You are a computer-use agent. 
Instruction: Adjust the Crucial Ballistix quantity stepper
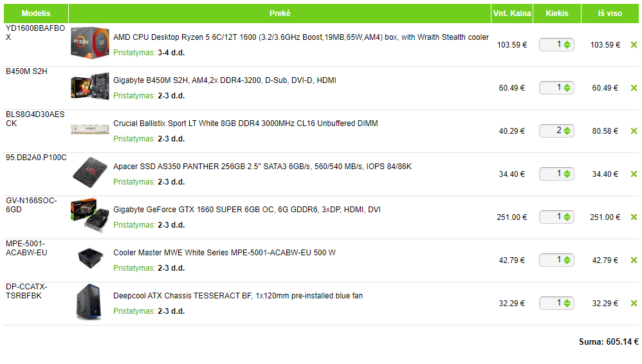[x=567, y=131]
